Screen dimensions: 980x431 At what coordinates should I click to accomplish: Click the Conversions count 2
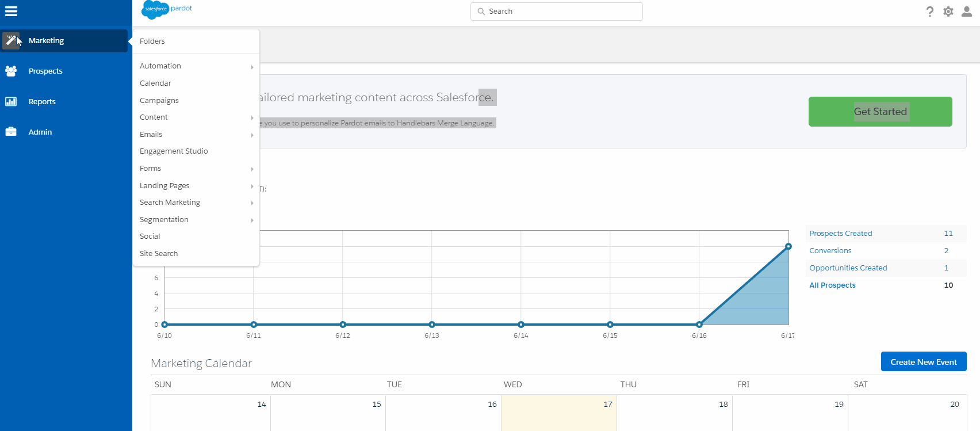tap(946, 251)
